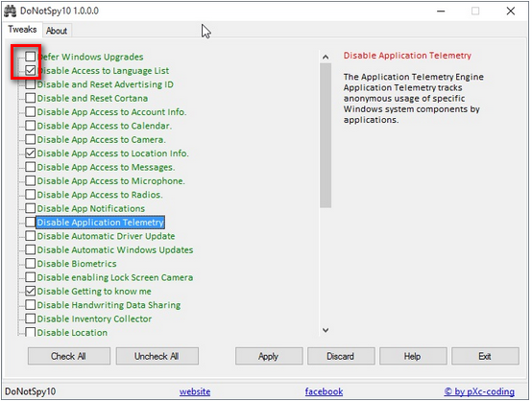Uncheck Disable Getting to know me
The image size is (532, 401).
click(30, 291)
